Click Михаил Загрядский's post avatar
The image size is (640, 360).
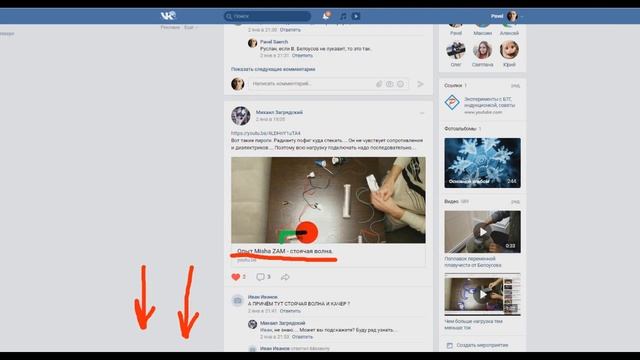[241, 116]
